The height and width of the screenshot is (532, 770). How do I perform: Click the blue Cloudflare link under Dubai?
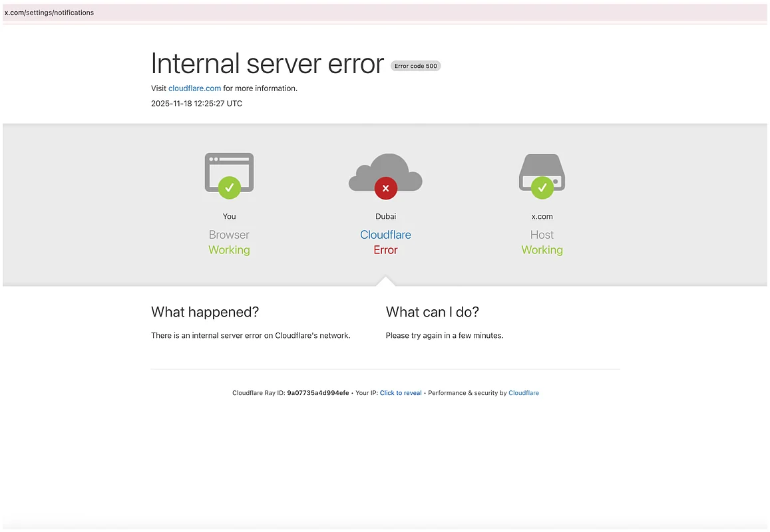385,235
